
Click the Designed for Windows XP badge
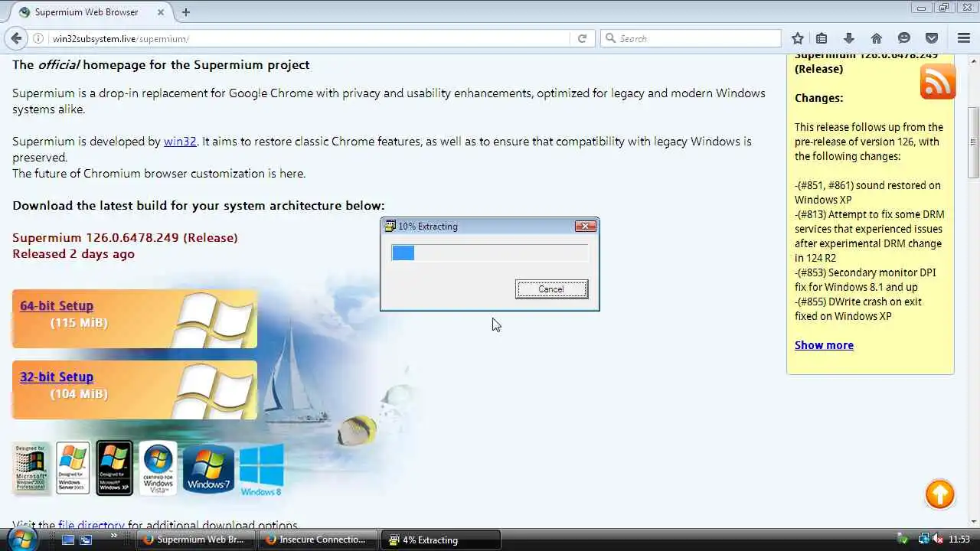click(114, 468)
